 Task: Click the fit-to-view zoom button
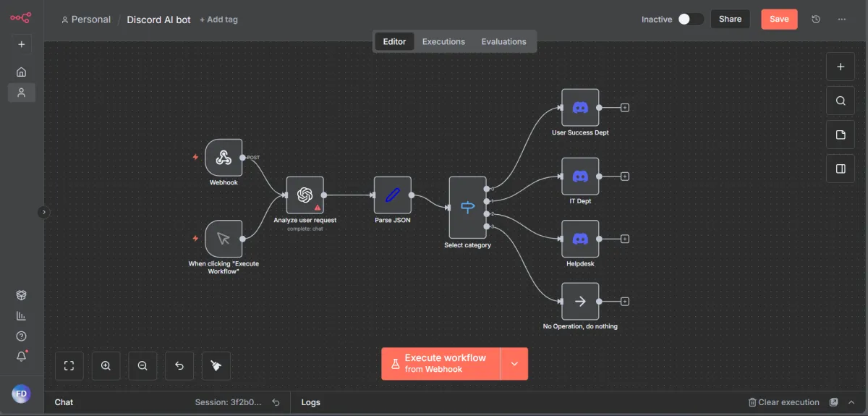pos(69,366)
